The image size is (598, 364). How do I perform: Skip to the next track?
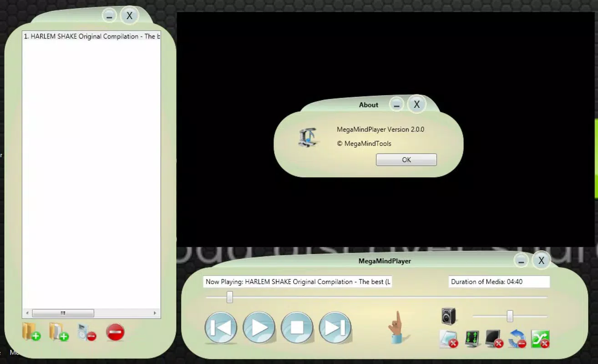pos(335,327)
